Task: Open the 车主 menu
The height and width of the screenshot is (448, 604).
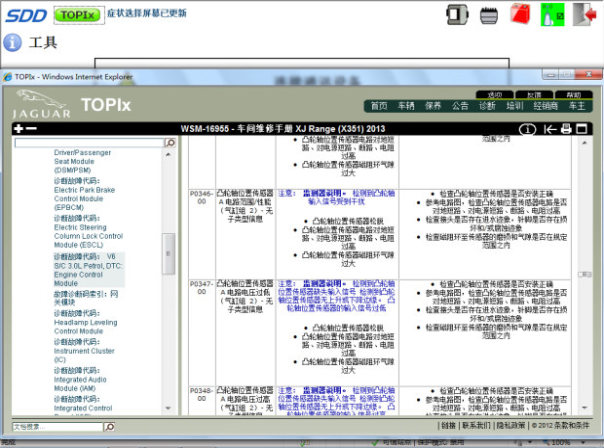Action: (577, 106)
